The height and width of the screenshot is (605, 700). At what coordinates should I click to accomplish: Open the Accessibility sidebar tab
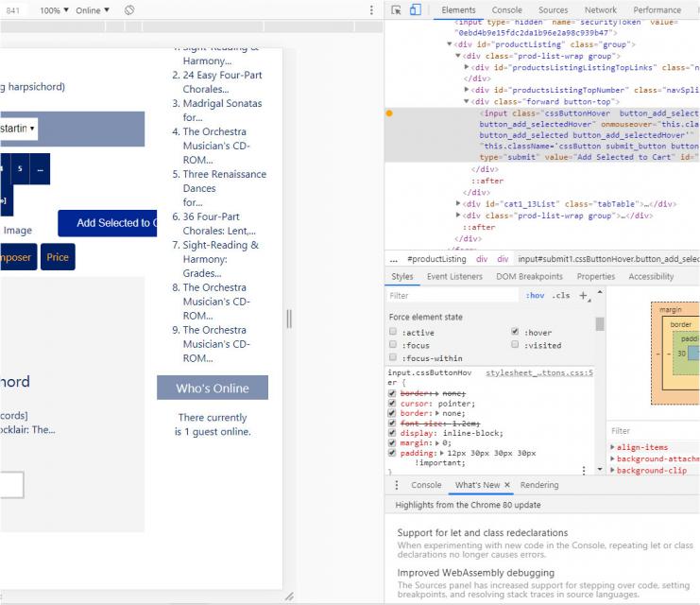[651, 277]
